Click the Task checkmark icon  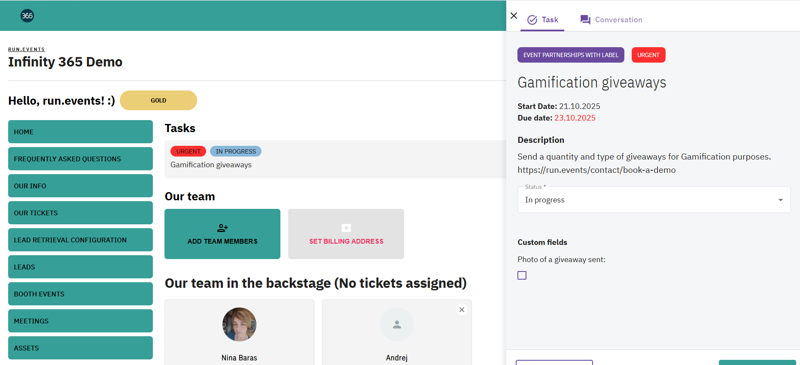[x=532, y=20]
